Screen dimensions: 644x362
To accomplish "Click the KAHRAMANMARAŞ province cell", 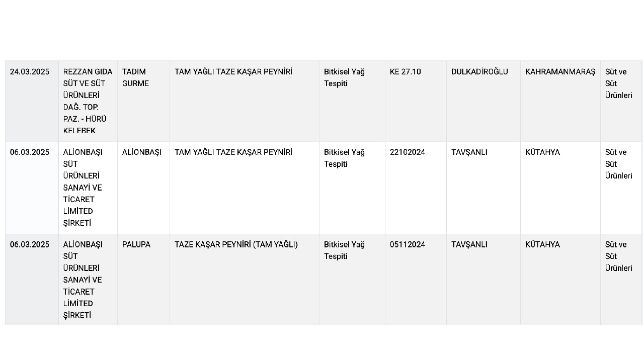I will [x=560, y=102].
